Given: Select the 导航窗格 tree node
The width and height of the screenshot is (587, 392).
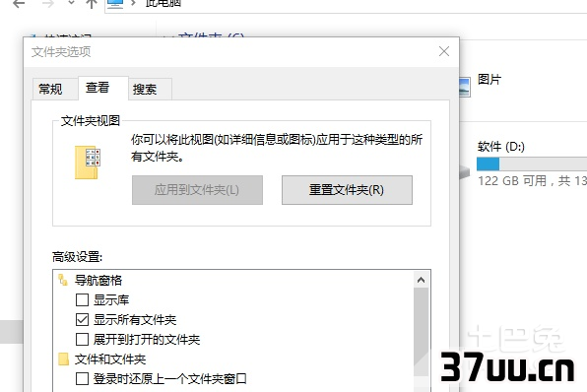Looking at the screenshot, I should click(x=98, y=280).
